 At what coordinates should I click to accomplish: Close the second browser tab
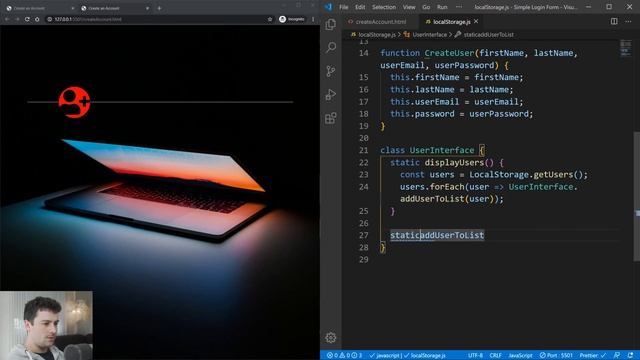click(147, 8)
